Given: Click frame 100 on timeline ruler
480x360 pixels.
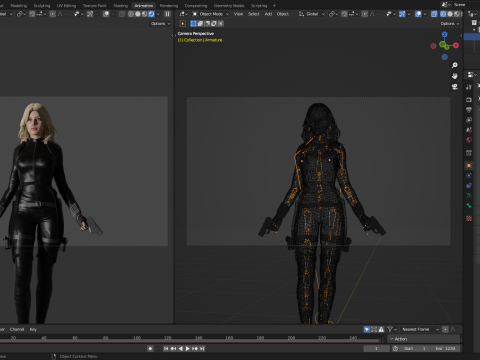Looking at the screenshot, I should [136, 338].
